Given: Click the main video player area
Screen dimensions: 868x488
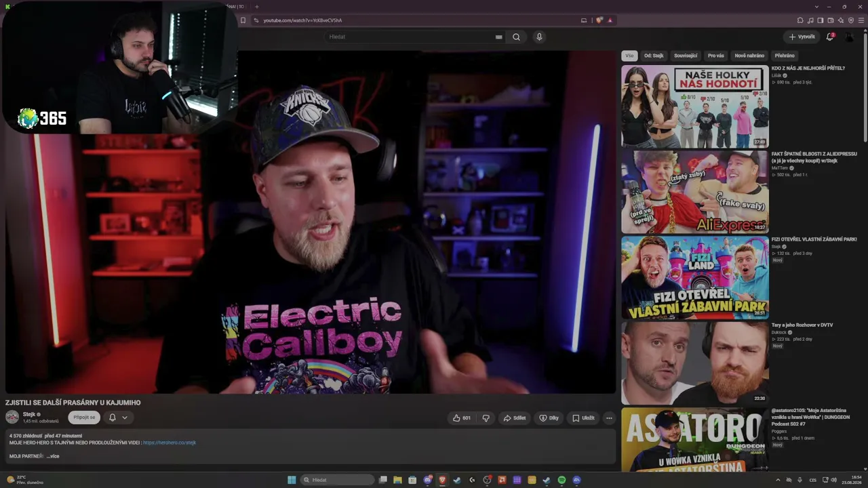Looking at the screenshot, I should tap(311, 222).
